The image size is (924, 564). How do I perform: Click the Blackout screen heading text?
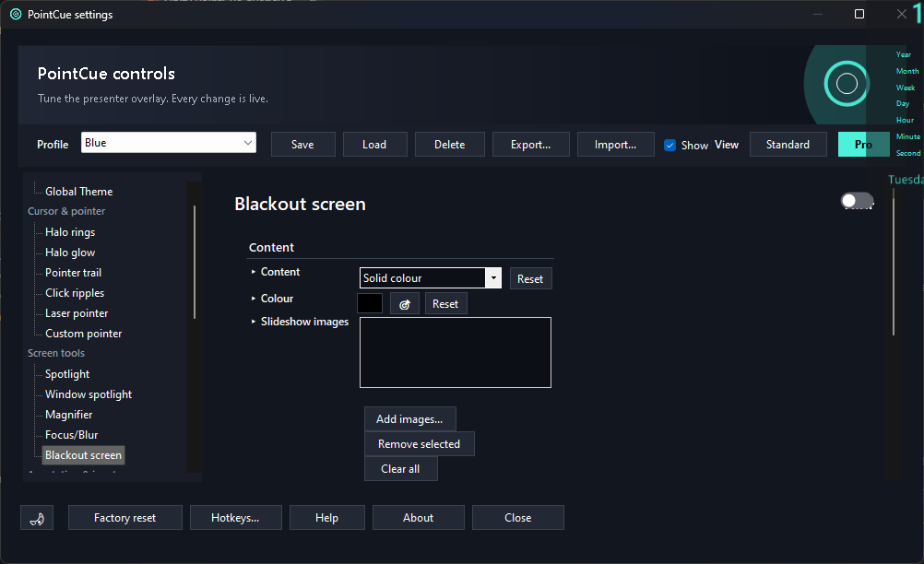coord(300,204)
